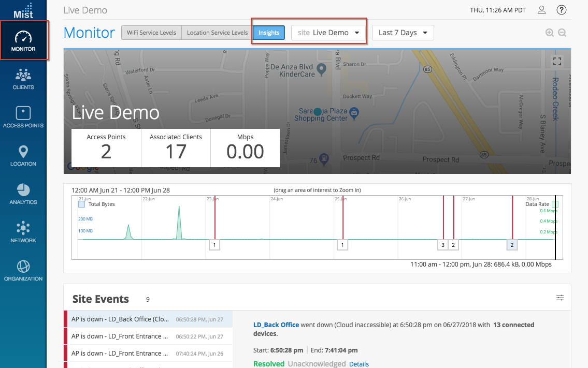Click the timeline marker labeled 3
The height and width of the screenshot is (368, 588).
tap(442, 245)
